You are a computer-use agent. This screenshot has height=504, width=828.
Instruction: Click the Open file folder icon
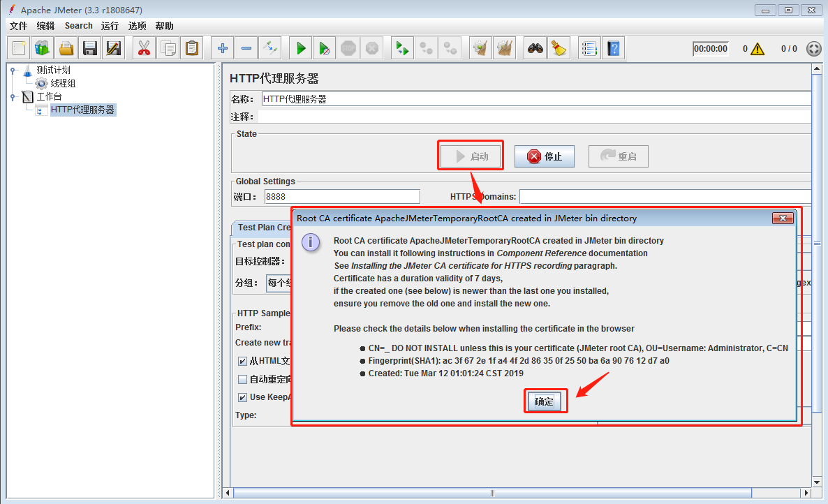66,49
